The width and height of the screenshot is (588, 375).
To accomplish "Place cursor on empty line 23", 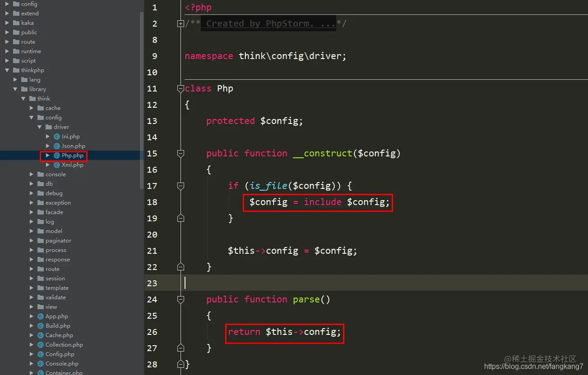I will click(384, 283).
